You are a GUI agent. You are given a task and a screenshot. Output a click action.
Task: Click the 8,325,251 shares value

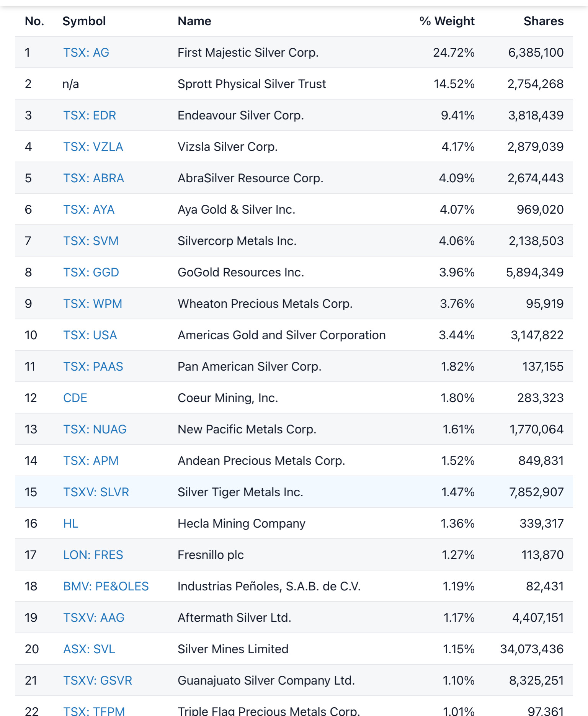tap(536, 680)
